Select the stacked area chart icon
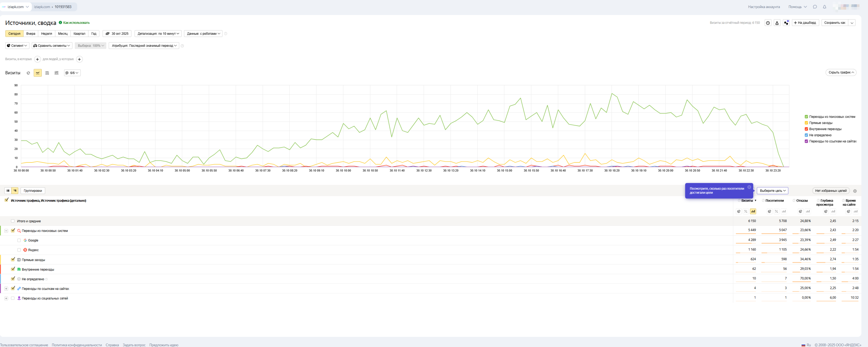This screenshot has width=868, height=347. (x=47, y=73)
